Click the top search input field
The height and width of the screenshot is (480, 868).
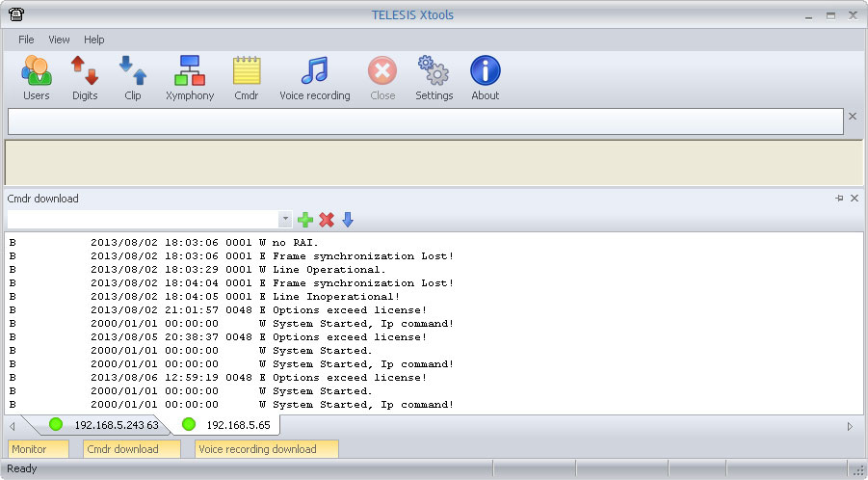(424, 121)
